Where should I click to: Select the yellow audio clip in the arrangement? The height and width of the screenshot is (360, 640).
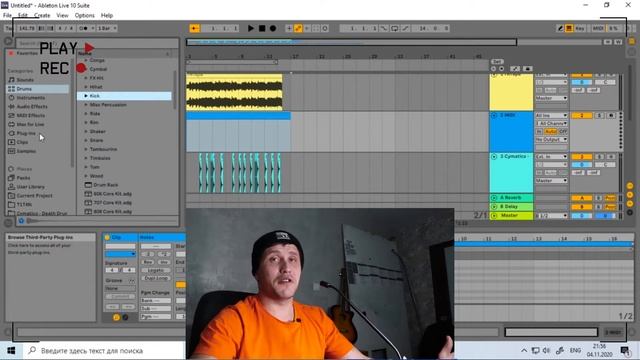(234, 92)
